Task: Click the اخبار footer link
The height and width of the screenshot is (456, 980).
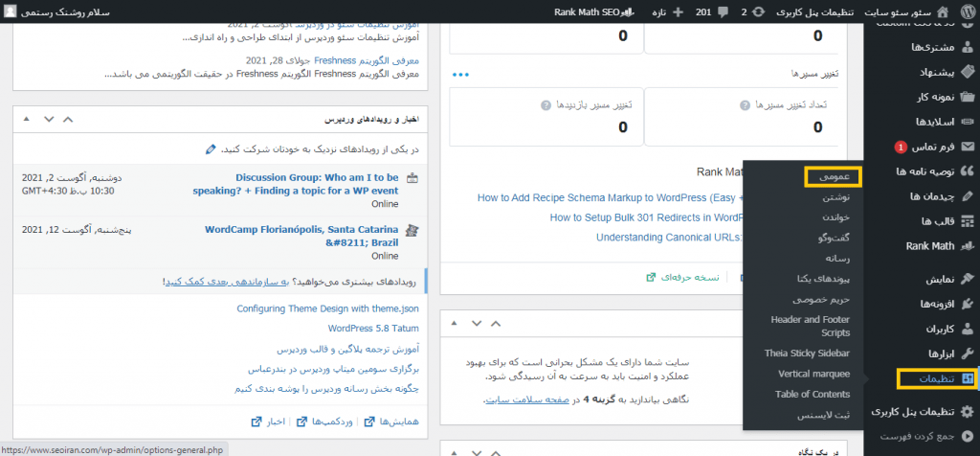Action: tap(268, 422)
